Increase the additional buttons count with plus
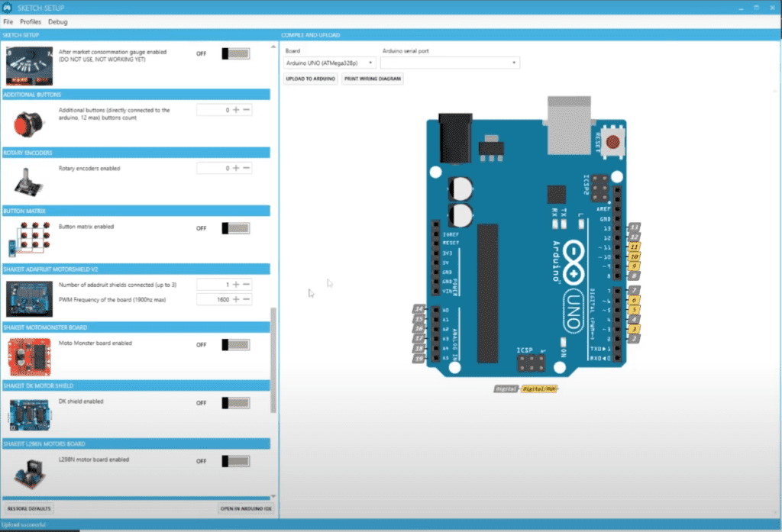The width and height of the screenshot is (782, 532). pos(236,110)
